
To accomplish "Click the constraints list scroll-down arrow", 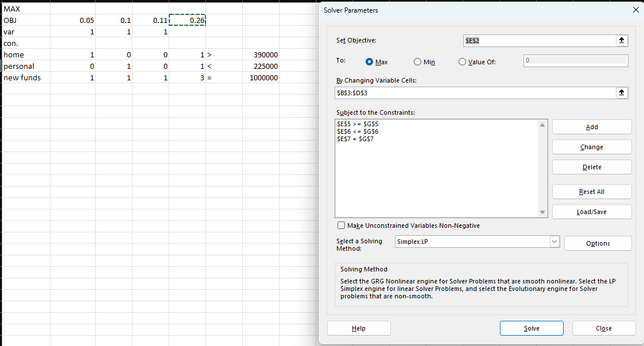I will pyautogui.click(x=542, y=212).
